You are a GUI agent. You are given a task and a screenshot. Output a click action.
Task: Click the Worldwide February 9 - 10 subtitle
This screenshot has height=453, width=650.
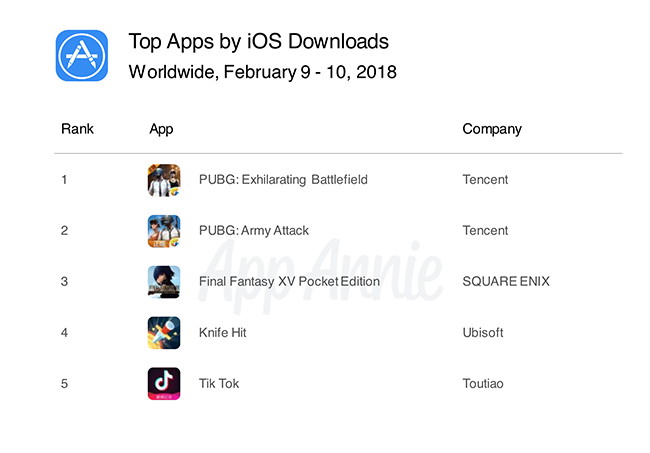click(263, 72)
